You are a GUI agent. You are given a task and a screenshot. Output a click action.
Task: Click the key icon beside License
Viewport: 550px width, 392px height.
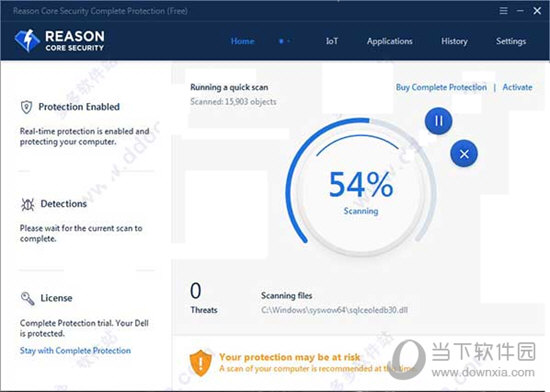pos(27,298)
